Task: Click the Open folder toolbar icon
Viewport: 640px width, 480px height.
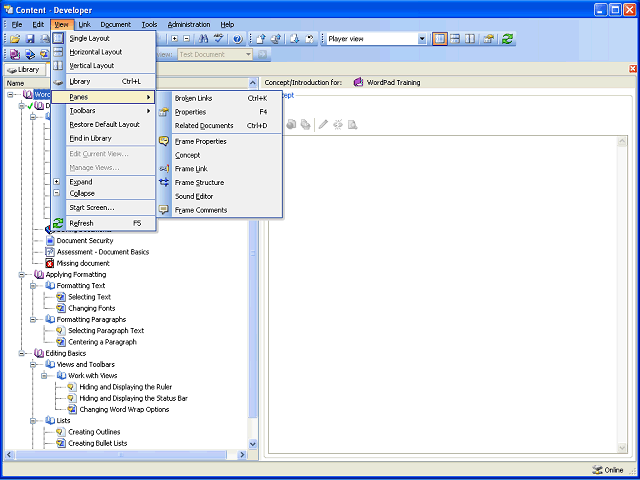Action: [x=15, y=39]
